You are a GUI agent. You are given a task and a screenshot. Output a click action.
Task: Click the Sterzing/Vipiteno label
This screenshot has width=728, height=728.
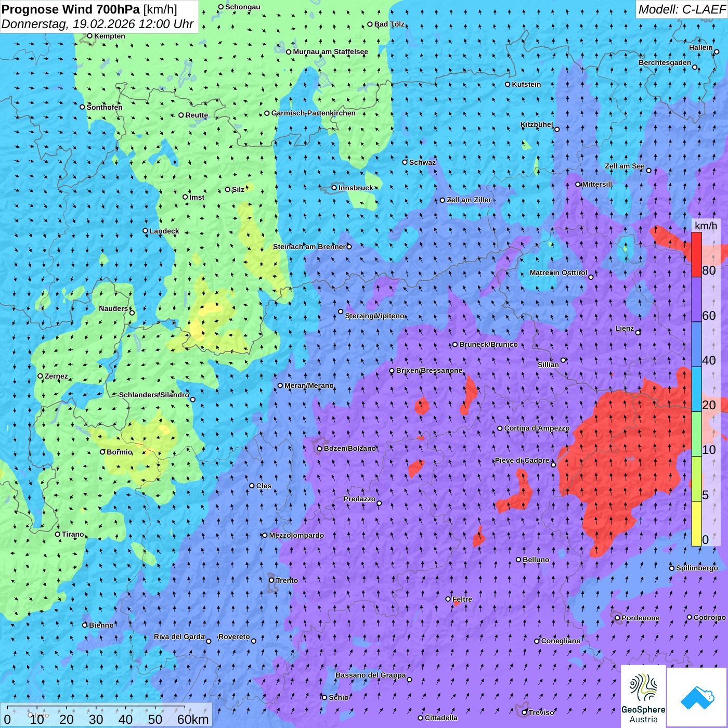(x=374, y=316)
